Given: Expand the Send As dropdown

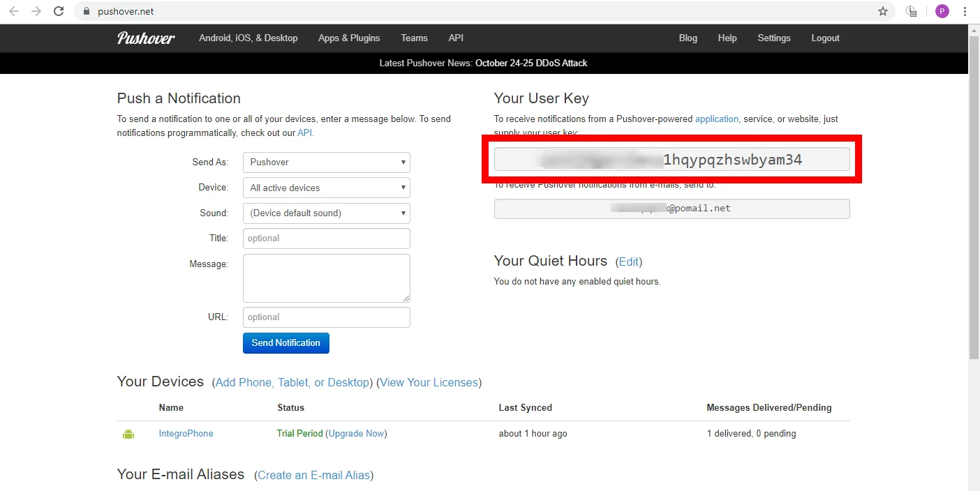Looking at the screenshot, I should [327, 163].
